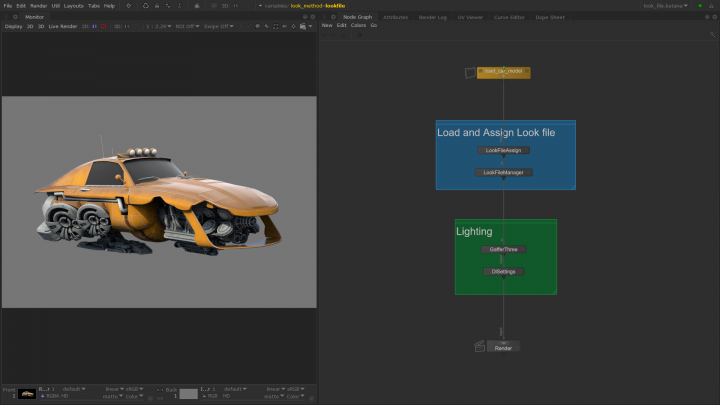Click the load_car_model node's geometry icon
Screen dimensions: 720x405
[470, 72]
